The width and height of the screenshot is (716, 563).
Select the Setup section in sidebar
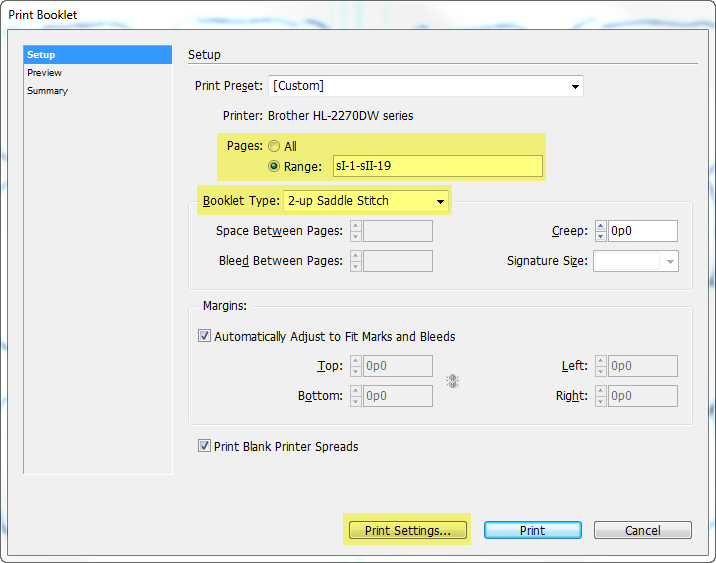click(x=42, y=55)
